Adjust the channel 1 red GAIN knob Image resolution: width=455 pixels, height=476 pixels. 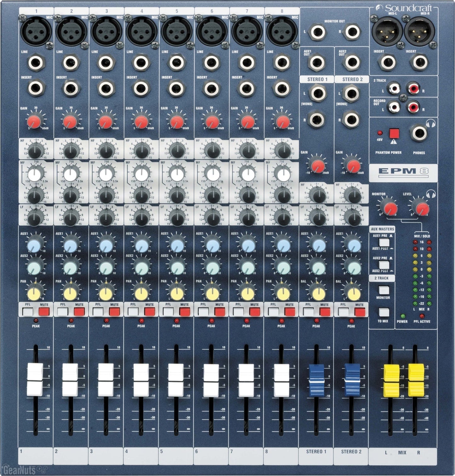(35, 121)
